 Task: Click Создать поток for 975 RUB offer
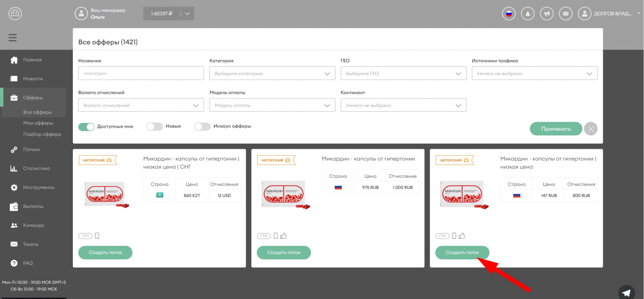(284, 252)
